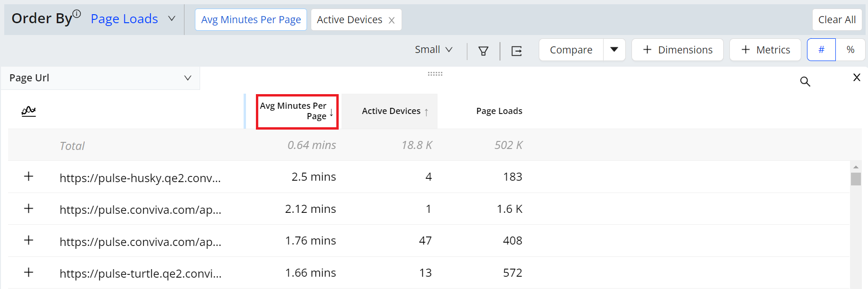Click the Order By info icon
This screenshot has height=289, width=868.
[77, 14]
